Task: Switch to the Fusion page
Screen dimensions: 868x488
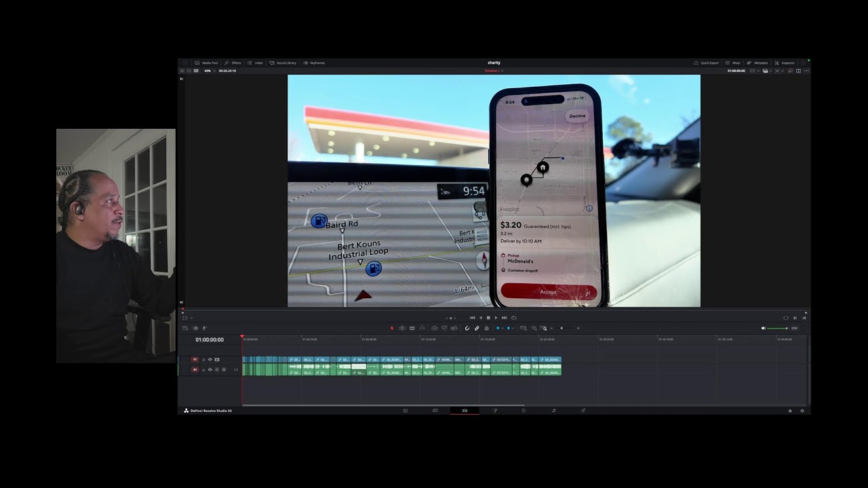Action: click(494, 410)
